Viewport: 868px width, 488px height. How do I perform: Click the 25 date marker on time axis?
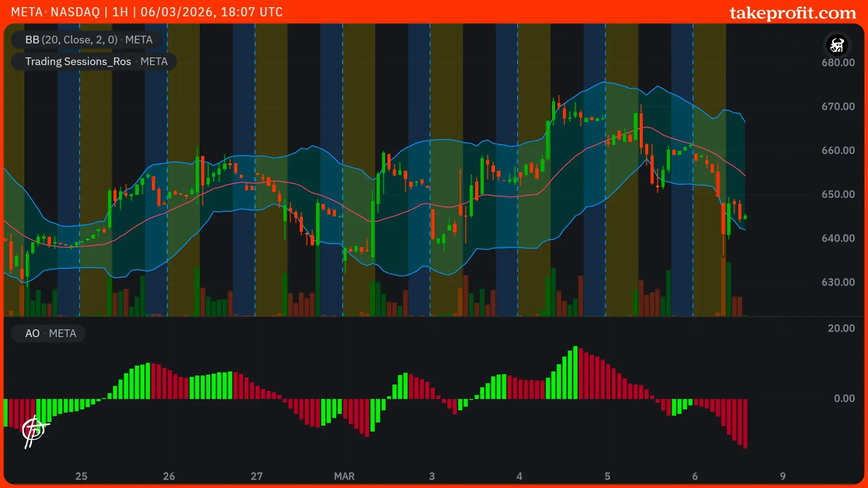pyautogui.click(x=81, y=476)
